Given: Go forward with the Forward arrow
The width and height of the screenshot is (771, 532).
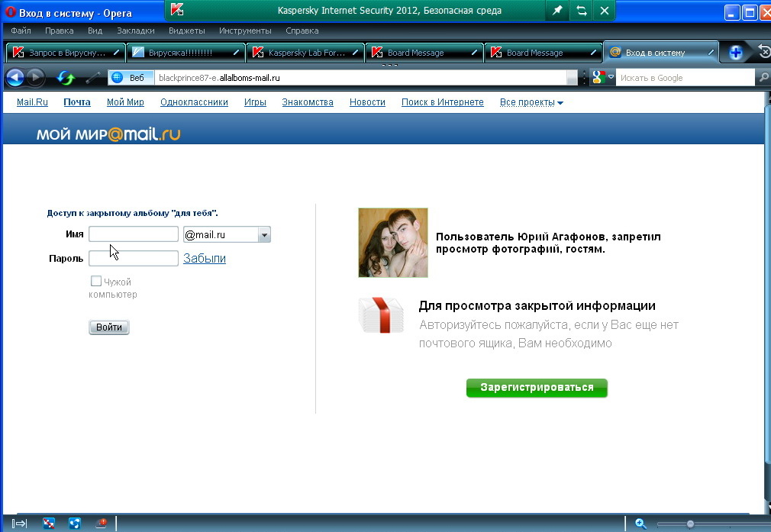Looking at the screenshot, I should 35,77.
